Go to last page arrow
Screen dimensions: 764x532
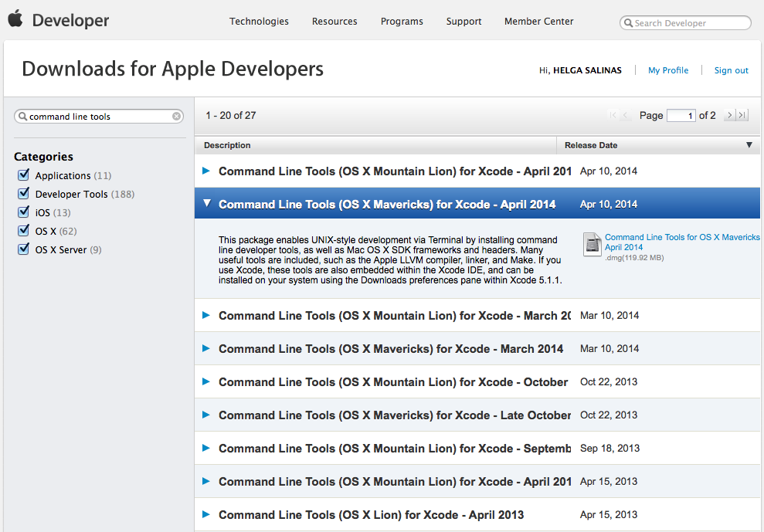[742, 116]
